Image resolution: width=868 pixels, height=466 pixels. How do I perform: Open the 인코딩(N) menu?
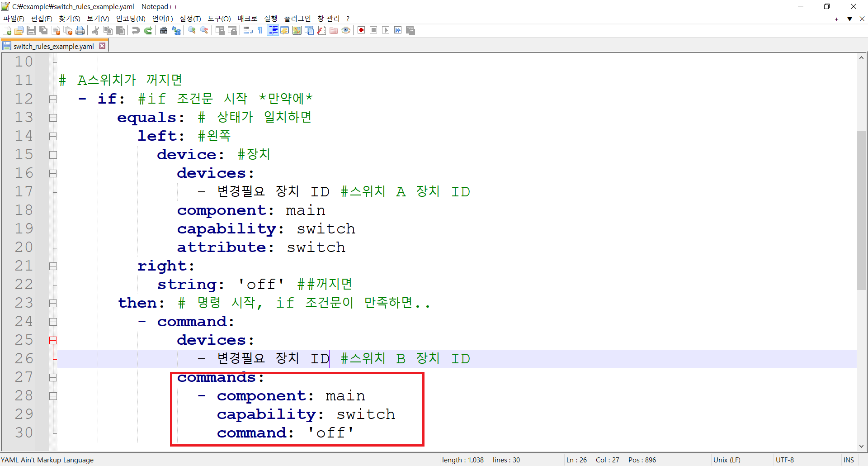(131, 19)
